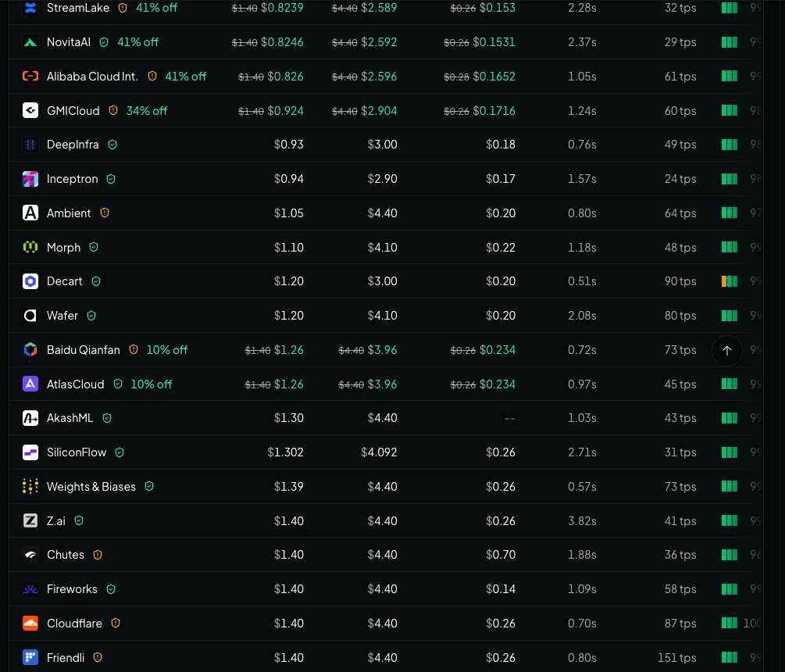This screenshot has height=672, width=785.
Task: Click the Morph provider logo
Action: (30, 248)
